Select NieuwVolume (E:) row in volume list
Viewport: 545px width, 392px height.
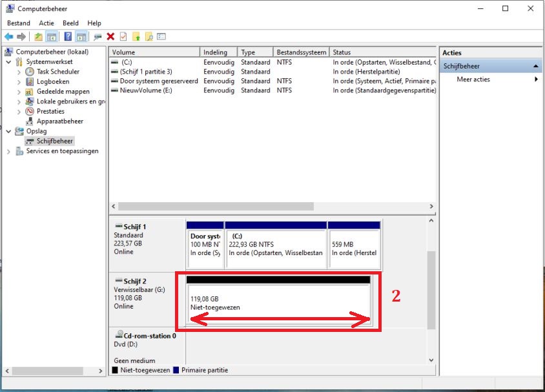[x=145, y=90]
